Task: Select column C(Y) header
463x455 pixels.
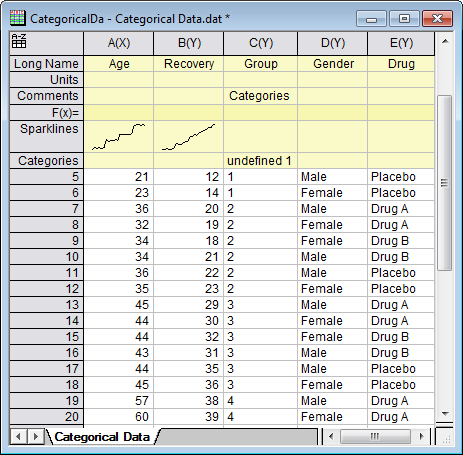Action: pyautogui.click(x=261, y=43)
